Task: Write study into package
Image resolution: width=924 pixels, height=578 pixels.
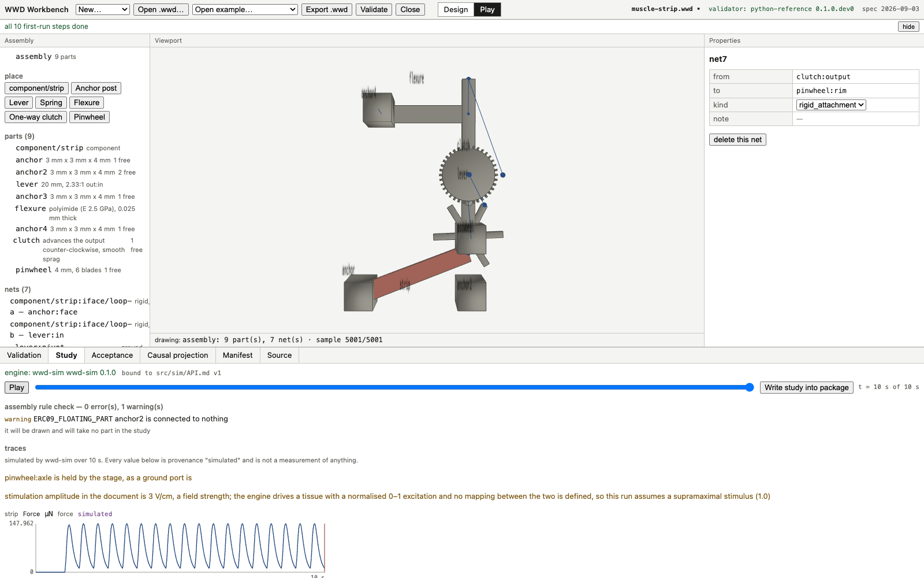Action: point(807,387)
